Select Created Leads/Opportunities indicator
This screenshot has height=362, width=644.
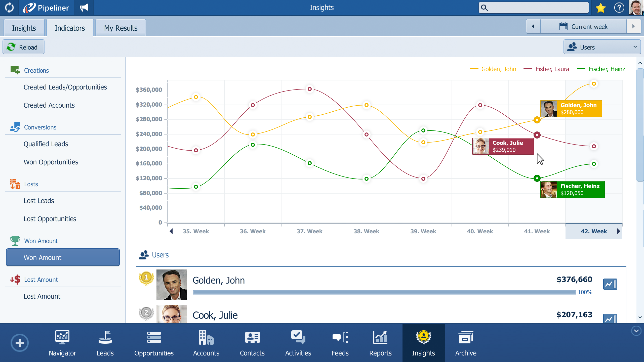coord(65,87)
